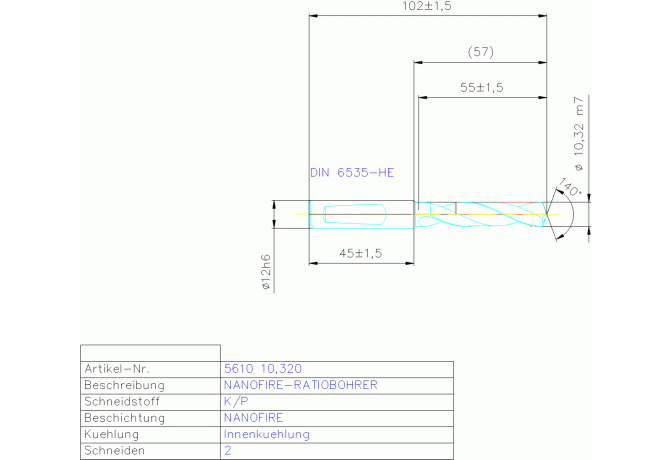This screenshot has height=460, width=670.
Task: Select the 5610 10,320 article number value
Action: point(260,368)
